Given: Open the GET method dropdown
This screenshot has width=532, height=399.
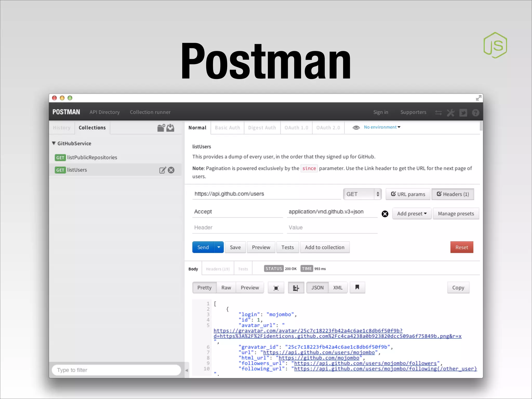Looking at the screenshot, I should click(362, 194).
